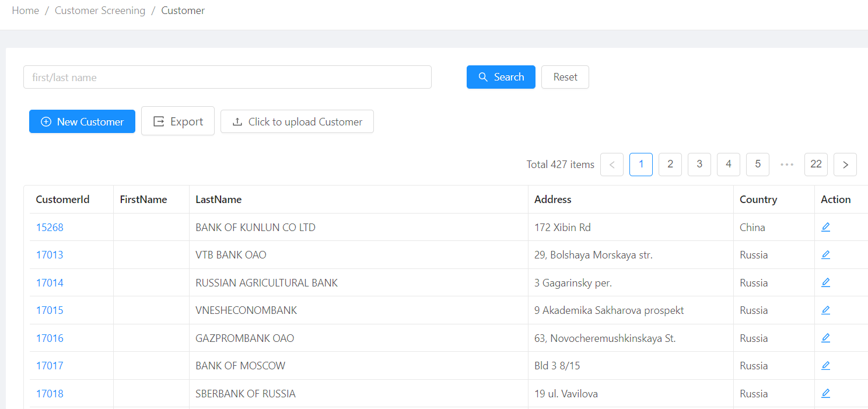Open customer ID 17014
This screenshot has width=868, height=409.
point(50,283)
